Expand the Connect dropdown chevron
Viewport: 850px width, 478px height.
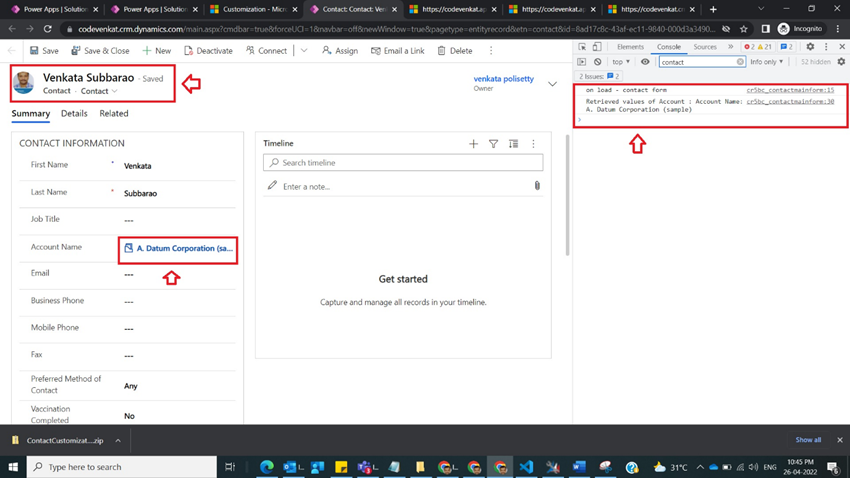pyautogui.click(x=304, y=50)
